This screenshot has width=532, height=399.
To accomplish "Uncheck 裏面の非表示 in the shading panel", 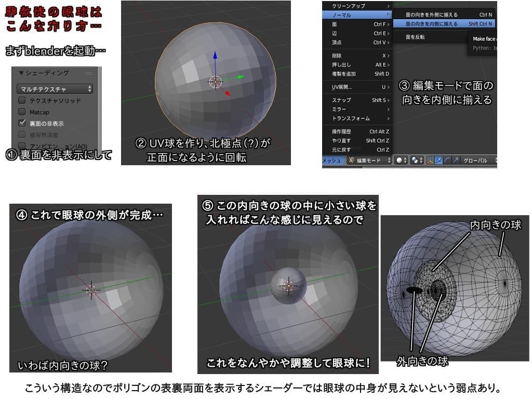I will coord(22,123).
